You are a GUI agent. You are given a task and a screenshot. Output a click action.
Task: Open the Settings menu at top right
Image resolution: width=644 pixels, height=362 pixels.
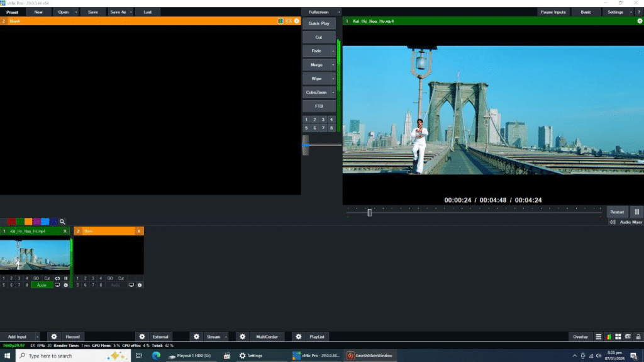click(614, 12)
